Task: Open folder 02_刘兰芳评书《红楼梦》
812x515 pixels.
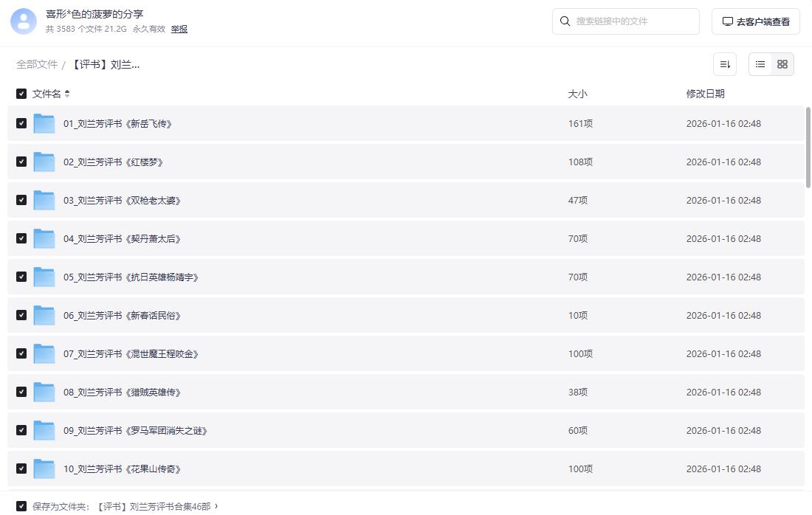Action: click(x=114, y=162)
